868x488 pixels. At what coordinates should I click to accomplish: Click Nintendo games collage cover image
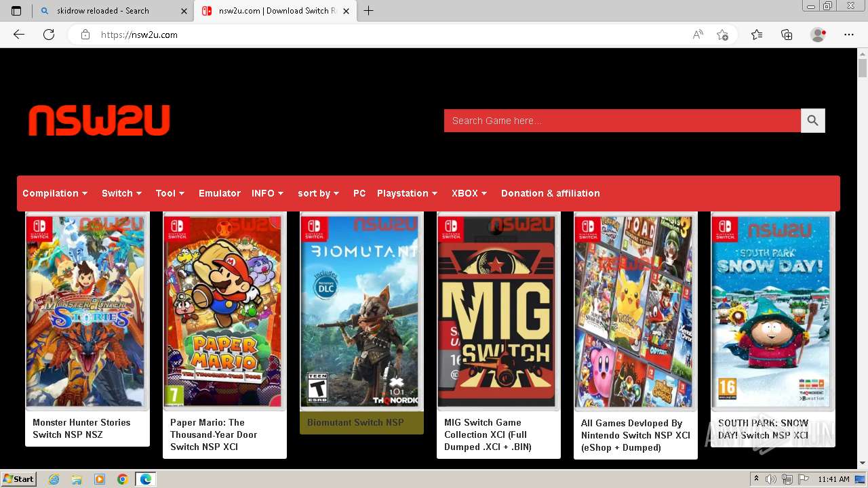[635, 312]
